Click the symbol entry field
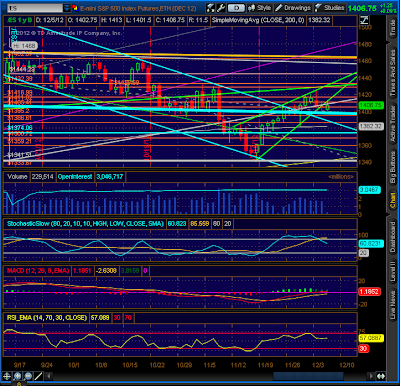400x386 pixels. pyautogui.click(x=35, y=8)
